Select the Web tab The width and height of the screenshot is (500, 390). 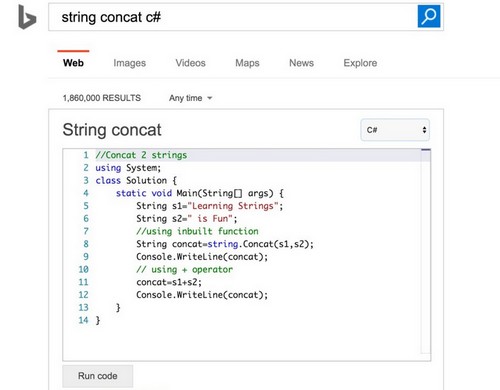coord(73,63)
